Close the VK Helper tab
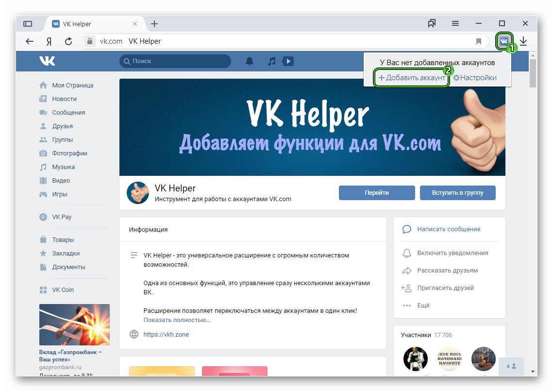 pyautogui.click(x=134, y=24)
